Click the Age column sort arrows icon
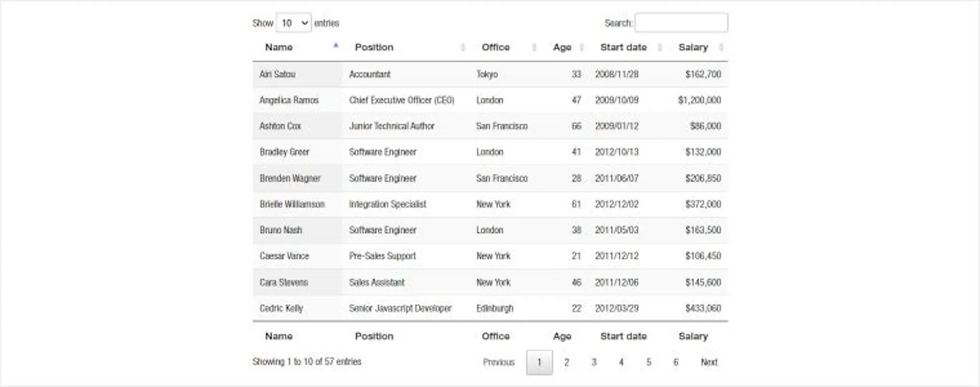Viewport: 980px width, 387px height. click(581, 47)
